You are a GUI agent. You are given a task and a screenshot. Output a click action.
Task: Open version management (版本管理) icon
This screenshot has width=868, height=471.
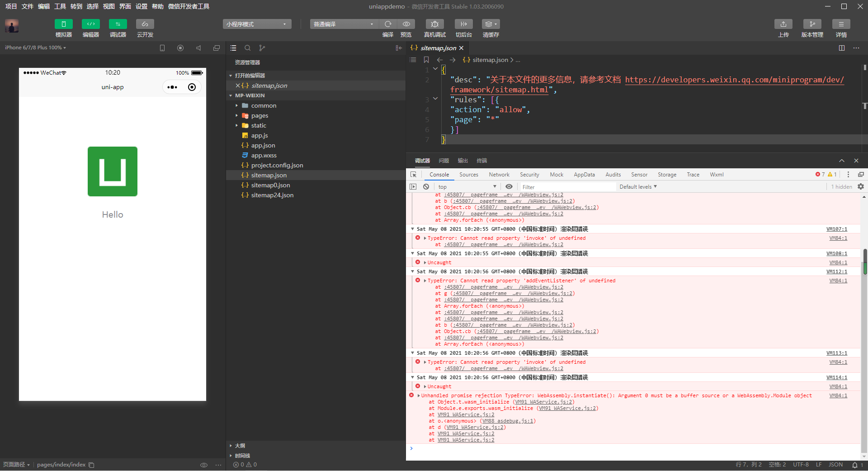point(812,24)
